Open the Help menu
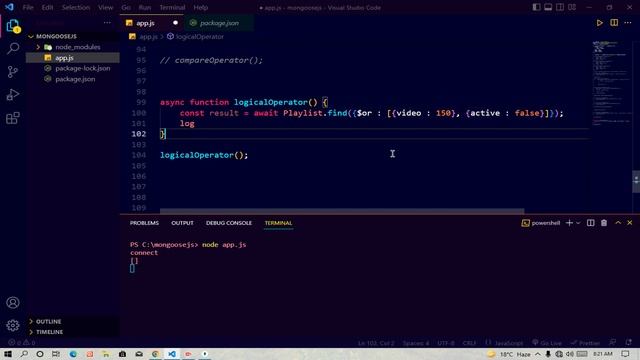The image size is (640, 360). coord(200,7)
